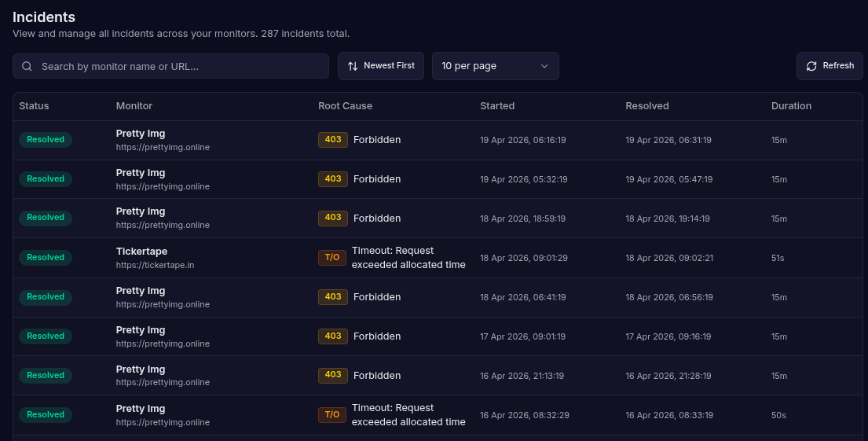Open the 10 per page dropdown
The height and width of the screenshot is (441, 868).
tap(496, 66)
